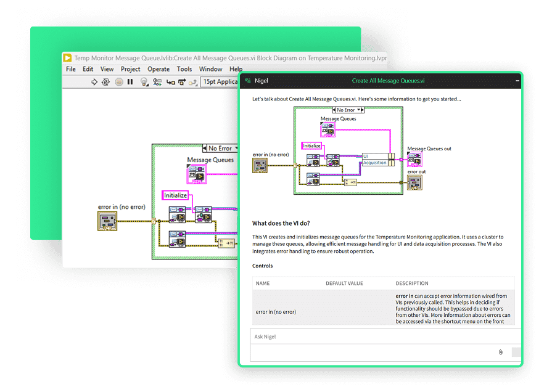
Task: Click the Run Continuously button
Action: 106,81
